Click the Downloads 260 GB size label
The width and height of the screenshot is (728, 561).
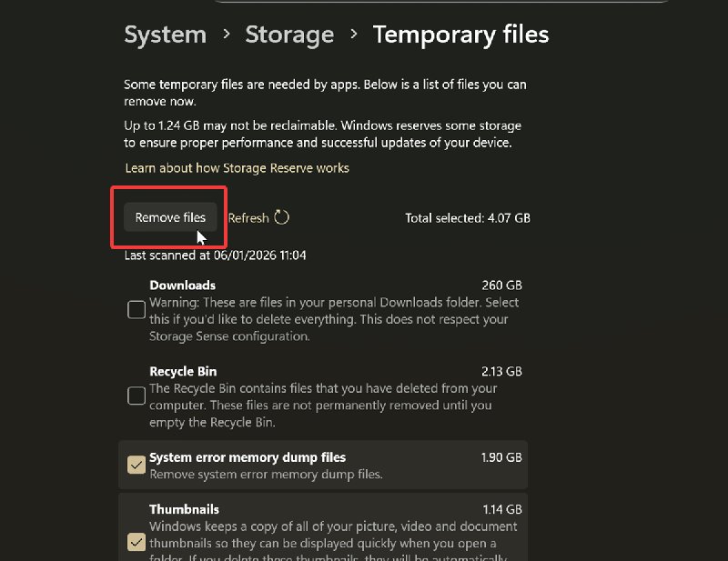[x=501, y=286]
